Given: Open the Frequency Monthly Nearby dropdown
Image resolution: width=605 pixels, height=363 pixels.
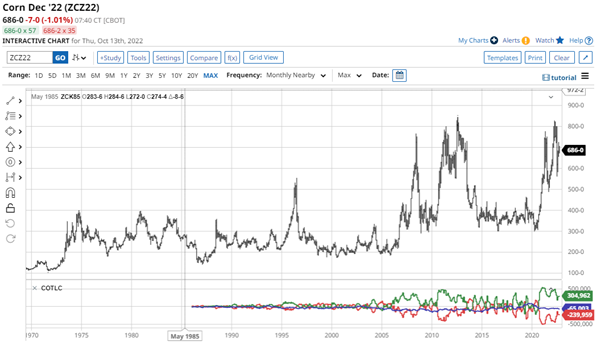Looking at the screenshot, I should (296, 75).
